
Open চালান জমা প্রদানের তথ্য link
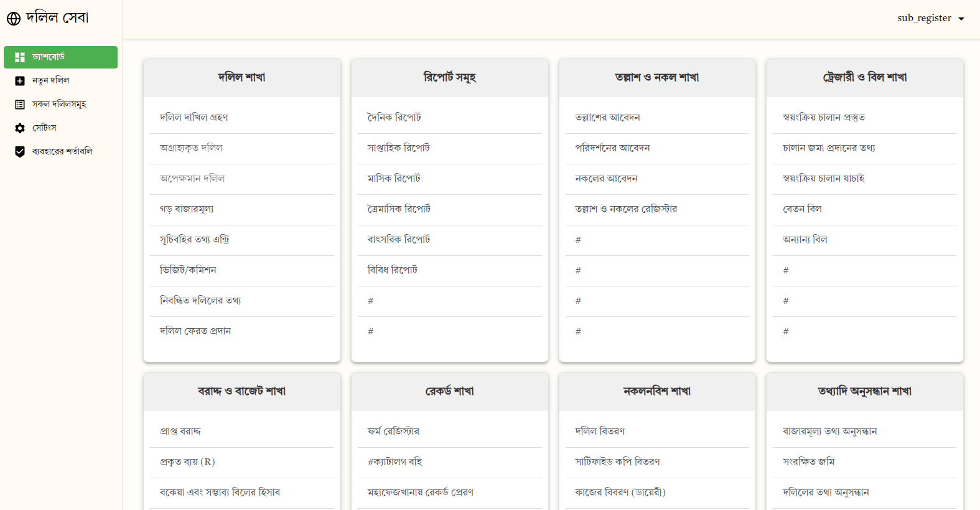pos(829,148)
